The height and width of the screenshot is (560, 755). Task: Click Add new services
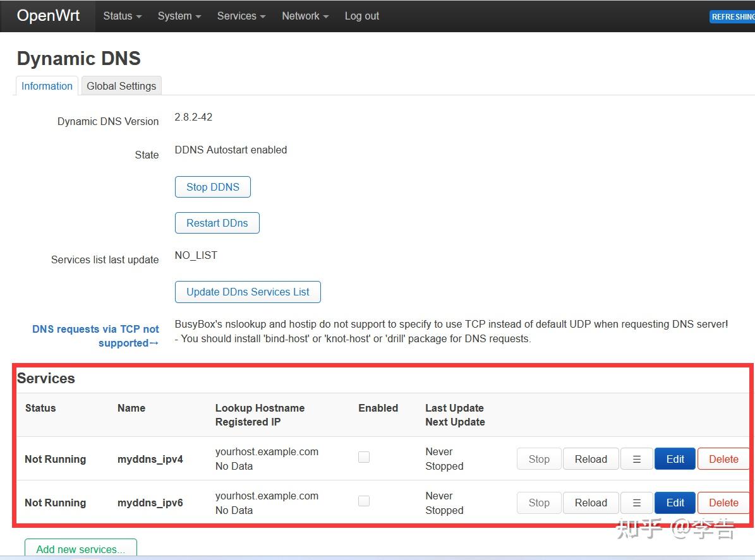pos(80,549)
